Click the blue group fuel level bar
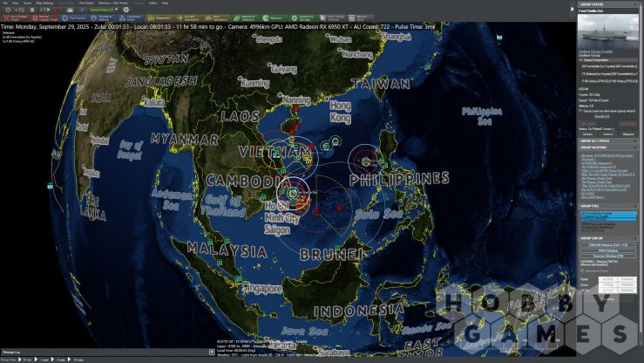This screenshot has height=363, width=644. point(608,216)
